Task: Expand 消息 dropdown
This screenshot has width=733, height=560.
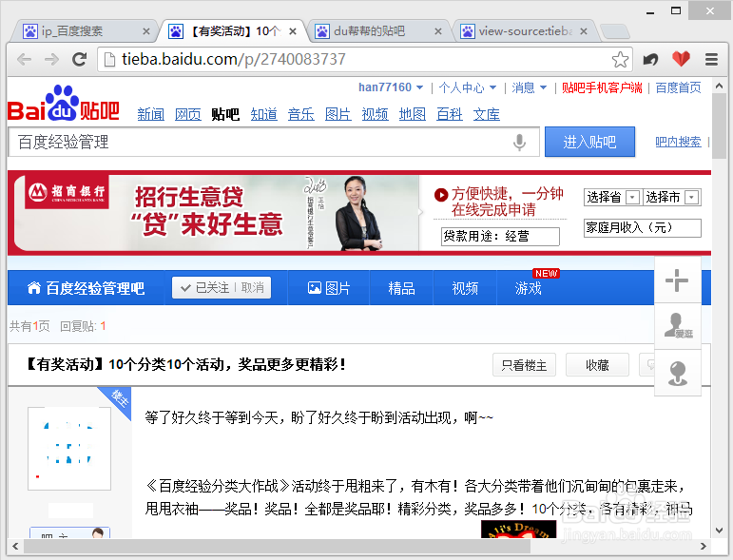Action: point(543,87)
